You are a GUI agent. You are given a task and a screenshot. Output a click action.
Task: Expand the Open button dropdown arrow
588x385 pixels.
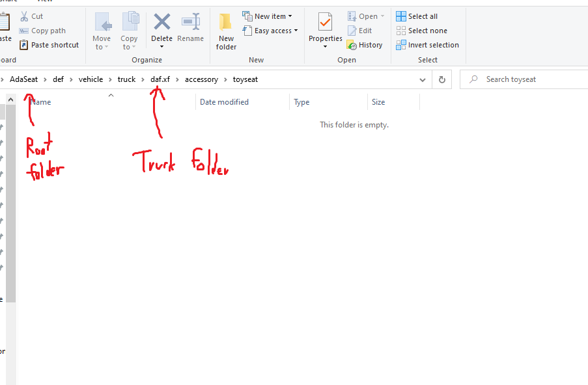pyautogui.click(x=382, y=16)
